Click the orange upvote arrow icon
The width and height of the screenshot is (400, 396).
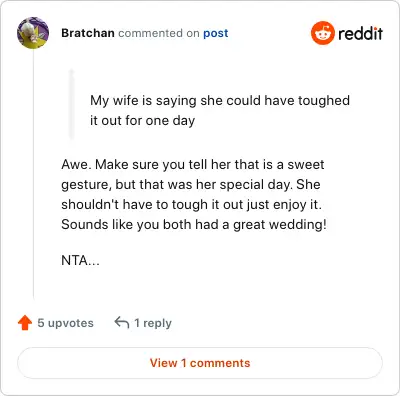[25, 323]
